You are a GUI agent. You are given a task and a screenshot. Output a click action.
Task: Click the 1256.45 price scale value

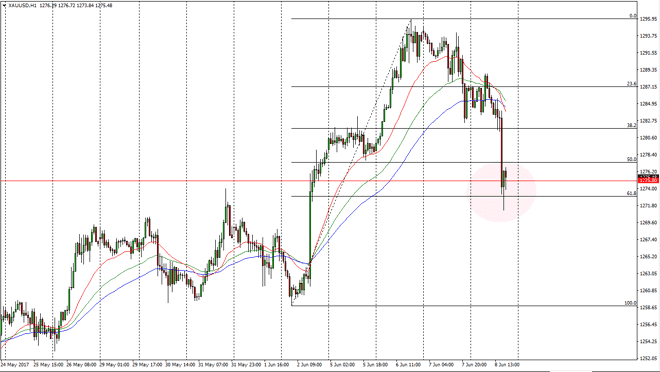[649, 324]
